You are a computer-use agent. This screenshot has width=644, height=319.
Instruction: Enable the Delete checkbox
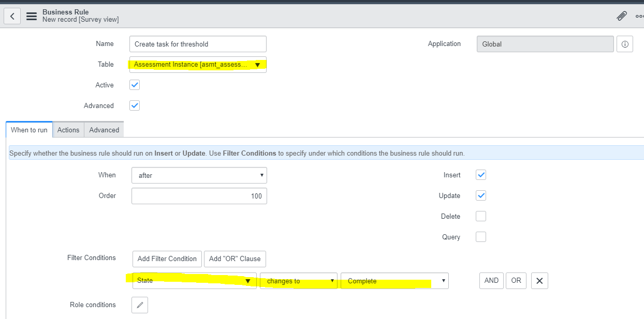pyautogui.click(x=480, y=216)
